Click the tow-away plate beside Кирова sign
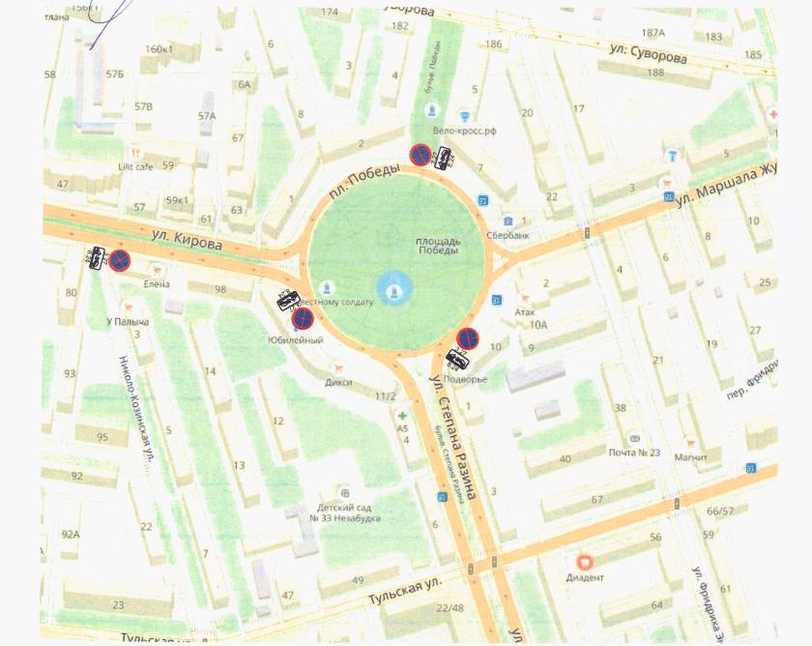Viewport: 812px width, 646px height. click(98, 258)
